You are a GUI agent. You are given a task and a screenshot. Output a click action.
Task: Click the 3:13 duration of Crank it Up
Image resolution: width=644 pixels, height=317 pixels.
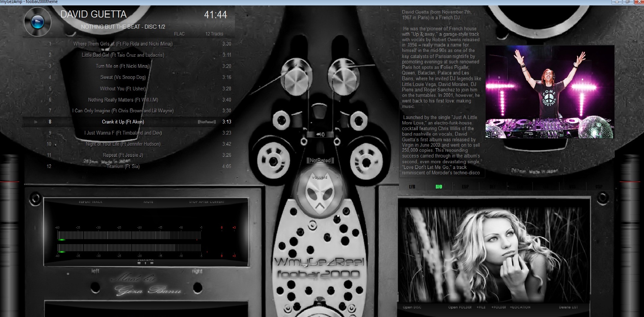pos(227,122)
